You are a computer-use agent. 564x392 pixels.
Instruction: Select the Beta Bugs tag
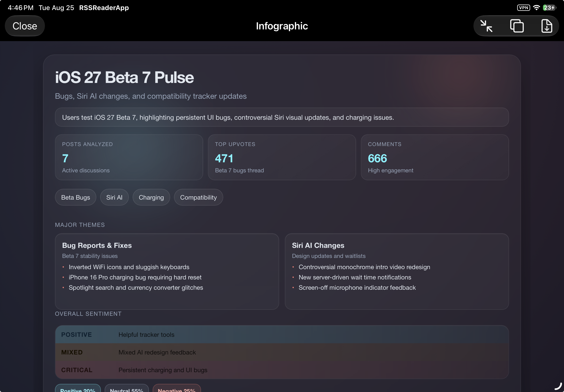[x=76, y=197]
